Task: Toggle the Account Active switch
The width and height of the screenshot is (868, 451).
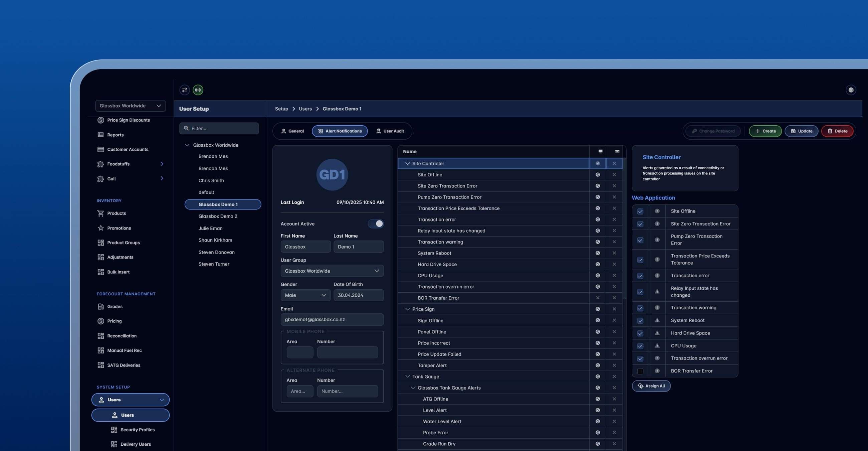Action: (x=376, y=224)
